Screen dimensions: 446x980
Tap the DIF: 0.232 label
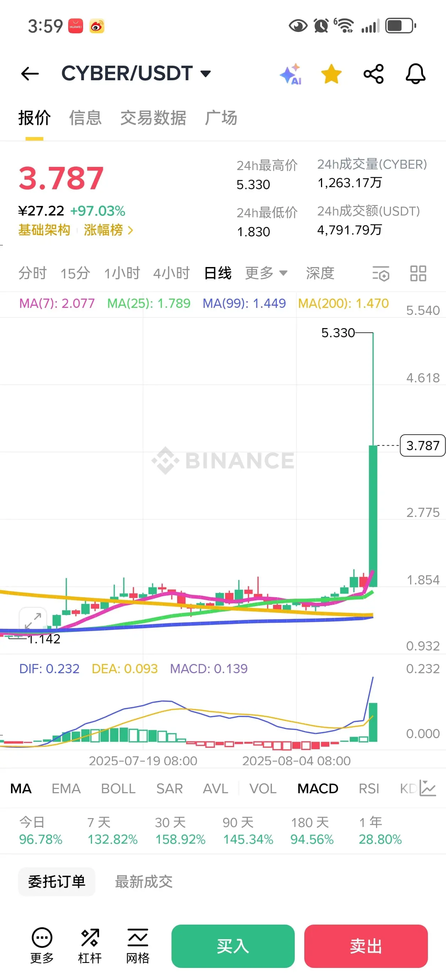(49, 668)
